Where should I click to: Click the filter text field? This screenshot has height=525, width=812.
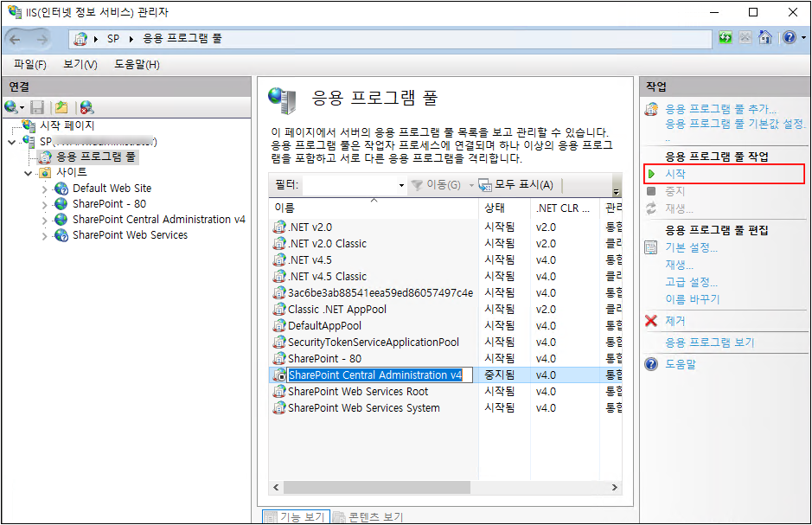pyautogui.click(x=349, y=185)
